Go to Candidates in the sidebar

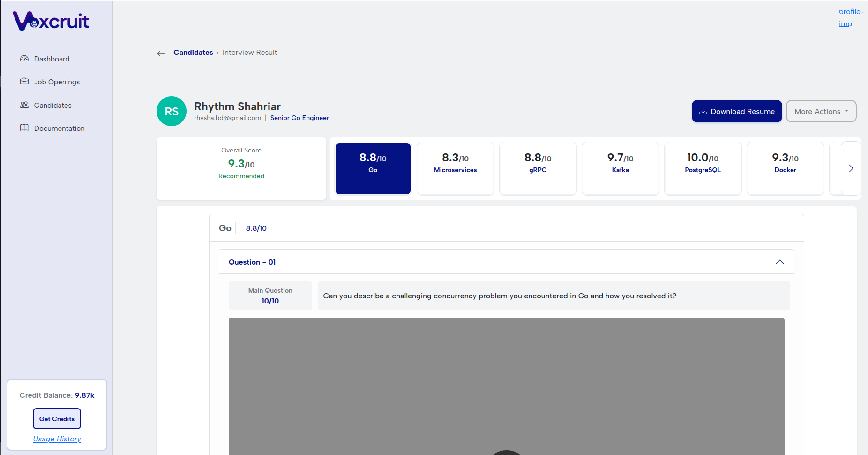pos(52,106)
